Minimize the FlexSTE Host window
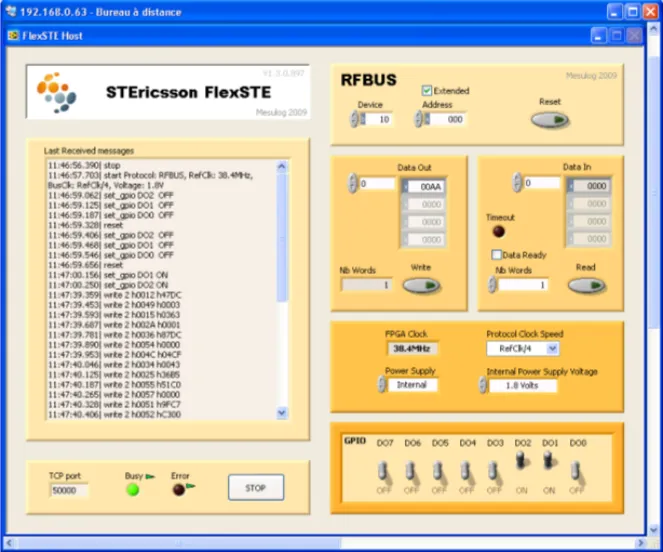Image resolution: width=663 pixels, height=552 pixels. coord(598,36)
